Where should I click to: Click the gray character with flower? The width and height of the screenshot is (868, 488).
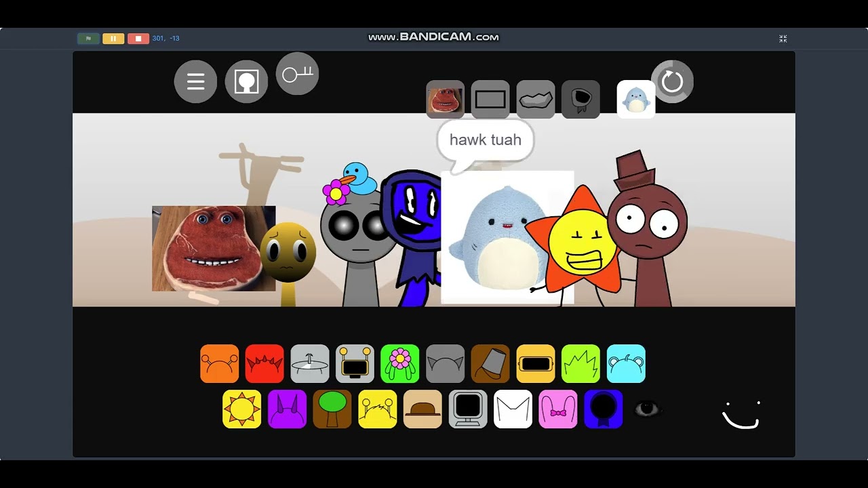coord(358,247)
